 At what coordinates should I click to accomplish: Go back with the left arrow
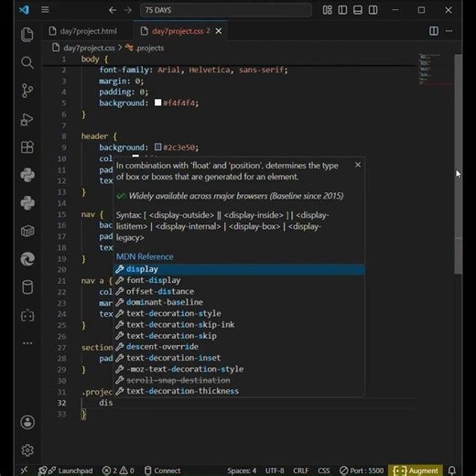[113, 10]
